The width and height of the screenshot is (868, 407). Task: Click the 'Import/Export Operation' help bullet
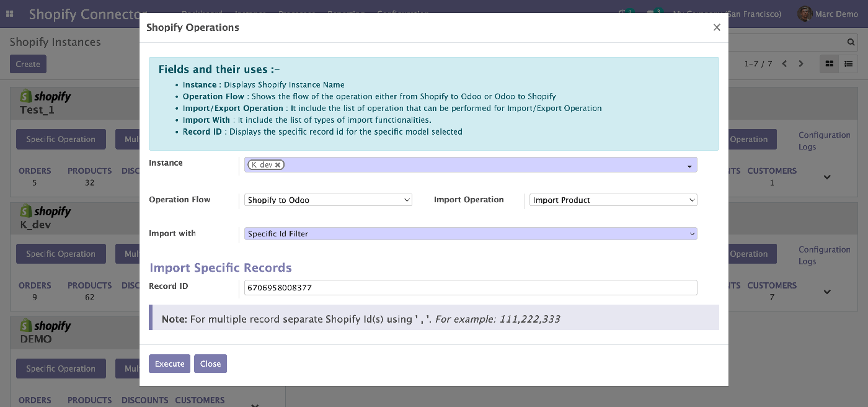[392, 108]
